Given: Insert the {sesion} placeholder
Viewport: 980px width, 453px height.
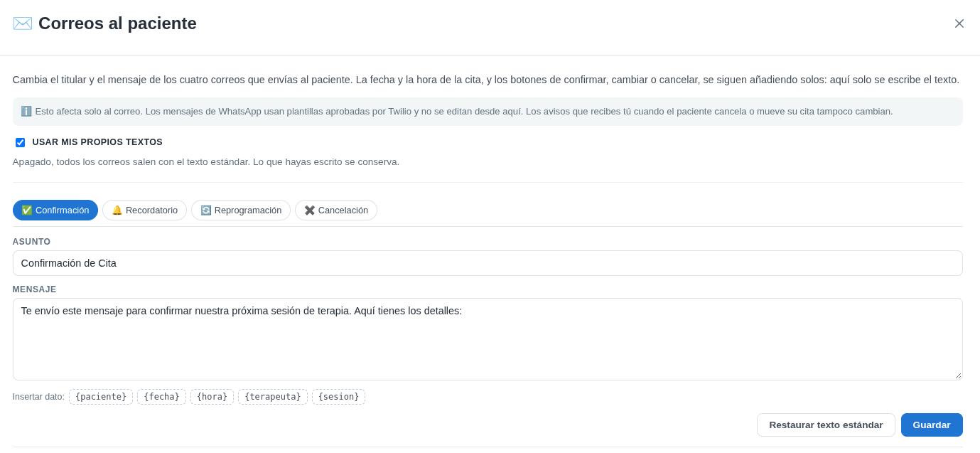Looking at the screenshot, I should tap(338, 397).
